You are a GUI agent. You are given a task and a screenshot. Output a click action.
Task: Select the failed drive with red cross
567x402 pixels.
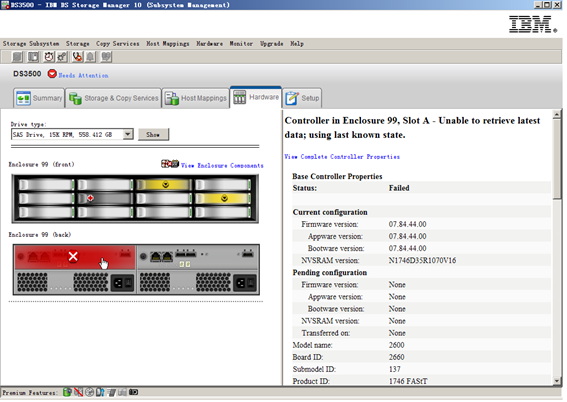(105, 198)
